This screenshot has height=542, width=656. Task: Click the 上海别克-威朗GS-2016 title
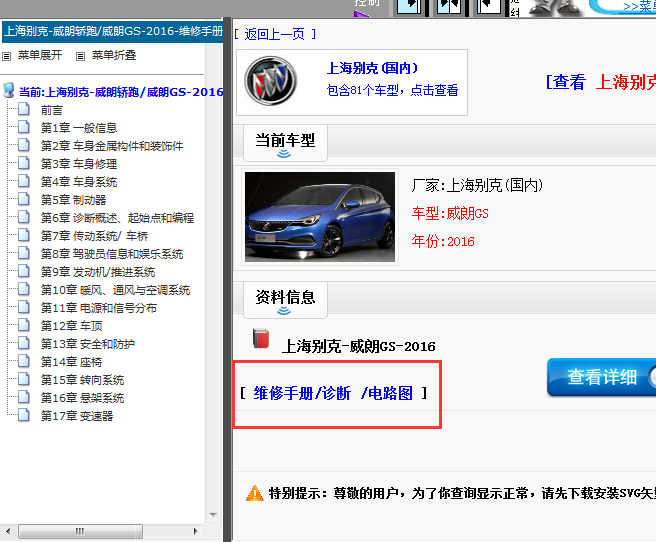coord(359,346)
